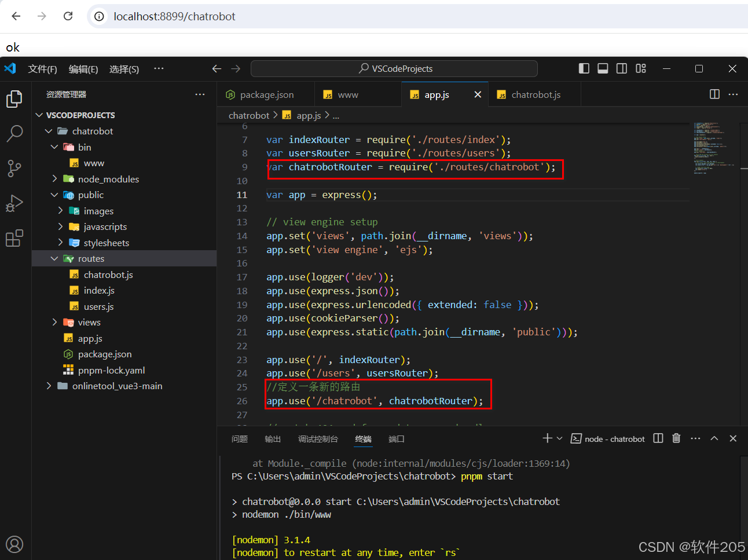The width and height of the screenshot is (748, 560).
Task: Open editor more actions menu
Action: pyautogui.click(x=733, y=94)
